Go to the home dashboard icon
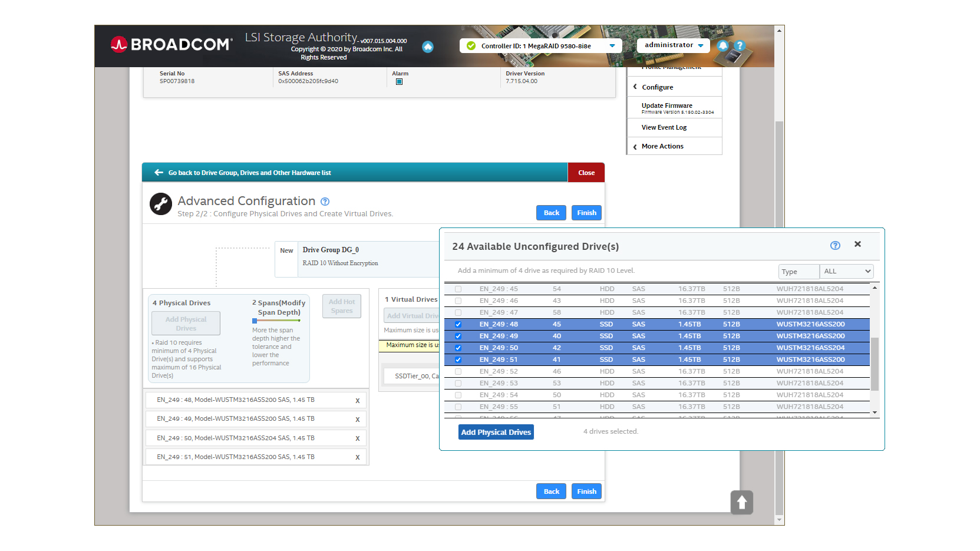 tap(428, 47)
